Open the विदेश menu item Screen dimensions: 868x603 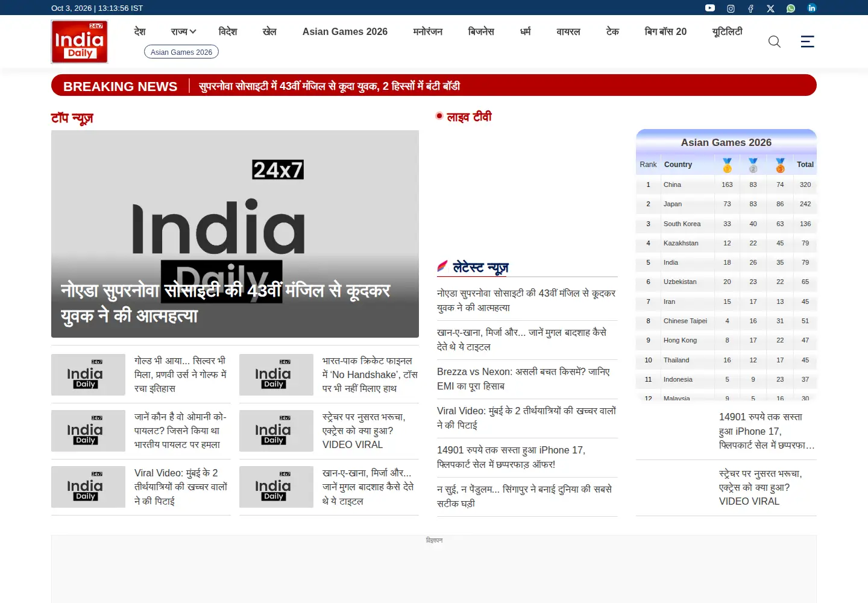228,31
